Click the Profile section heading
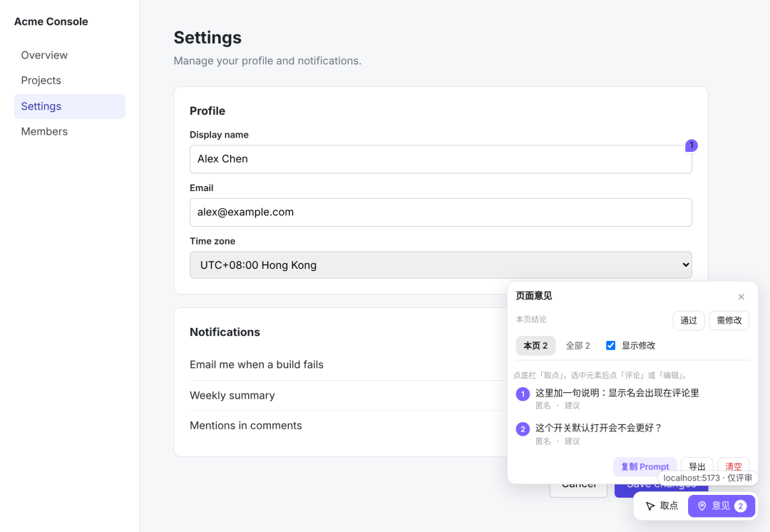 pyautogui.click(x=207, y=111)
